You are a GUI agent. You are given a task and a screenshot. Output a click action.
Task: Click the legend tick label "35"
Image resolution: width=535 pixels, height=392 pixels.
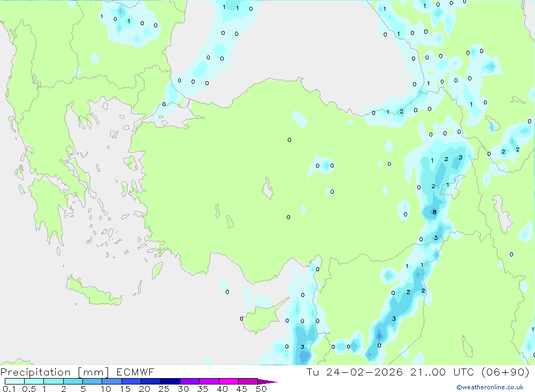[203, 389]
